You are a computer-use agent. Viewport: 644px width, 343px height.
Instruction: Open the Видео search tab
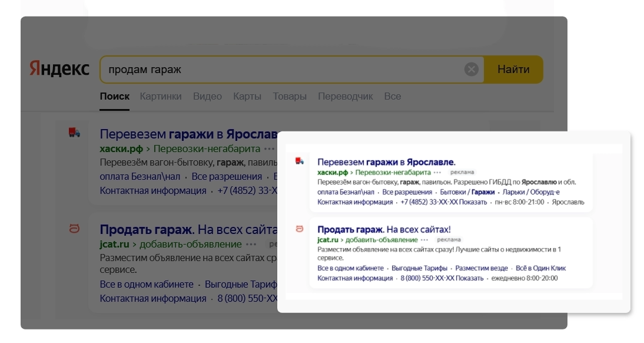coord(207,96)
